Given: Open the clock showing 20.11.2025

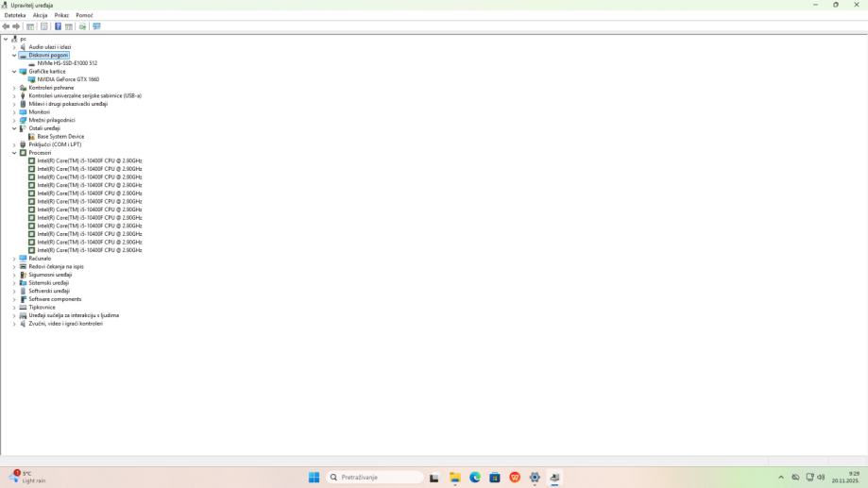Looking at the screenshot, I should (x=845, y=478).
